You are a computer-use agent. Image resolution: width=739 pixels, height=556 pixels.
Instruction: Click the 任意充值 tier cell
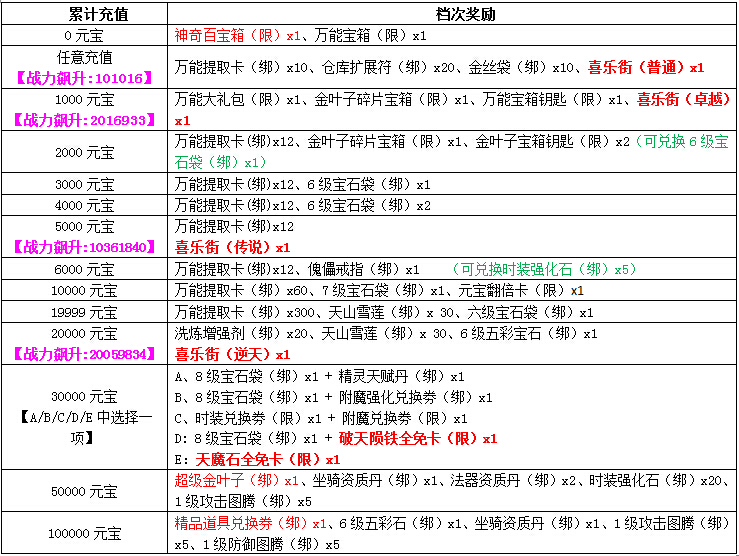85,58
